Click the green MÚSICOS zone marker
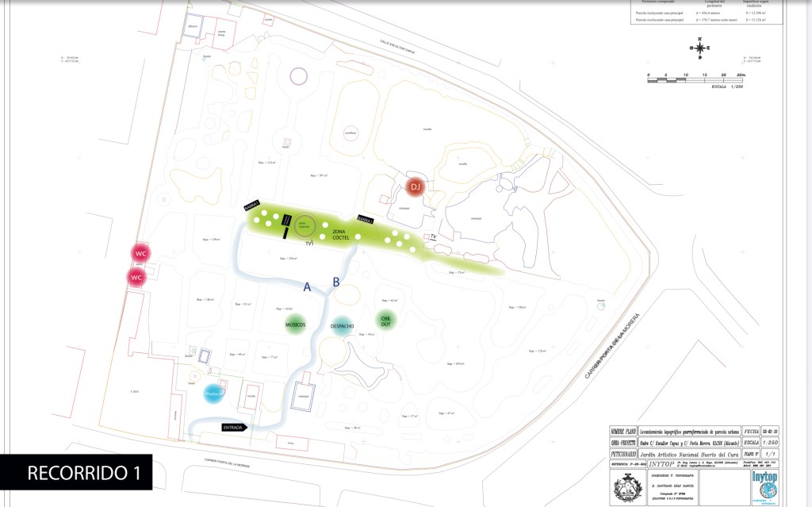The height and width of the screenshot is (507, 812). pos(295,325)
